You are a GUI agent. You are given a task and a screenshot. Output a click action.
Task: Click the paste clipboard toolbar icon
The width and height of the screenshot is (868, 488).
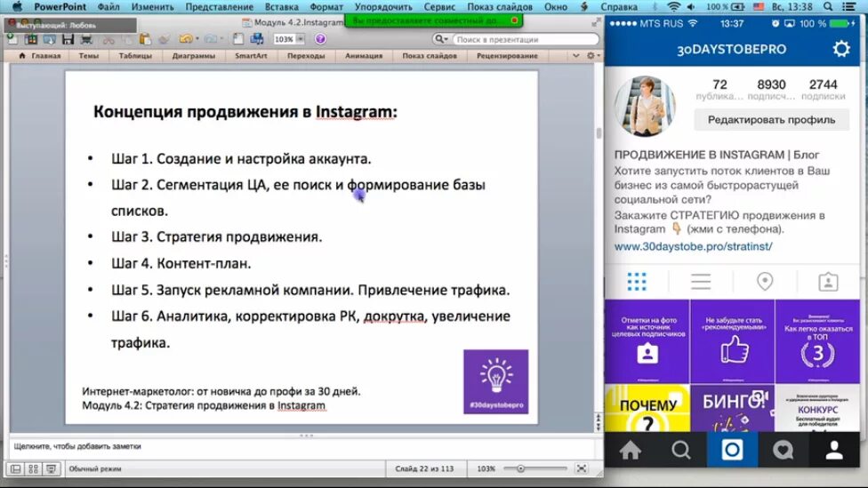click(145, 39)
